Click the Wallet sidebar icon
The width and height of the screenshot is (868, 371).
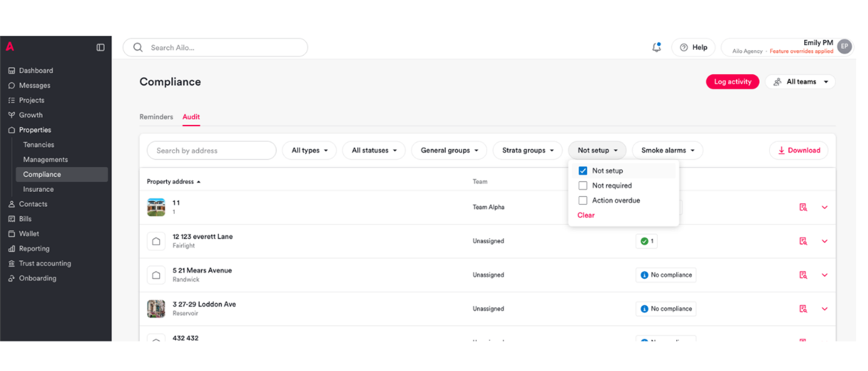(x=11, y=234)
